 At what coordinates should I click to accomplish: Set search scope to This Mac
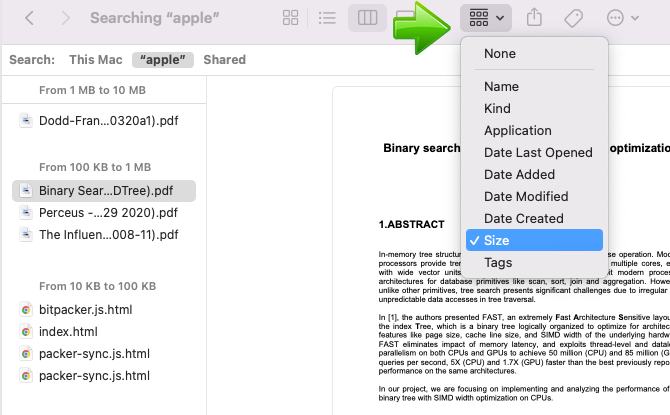[96, 59]
